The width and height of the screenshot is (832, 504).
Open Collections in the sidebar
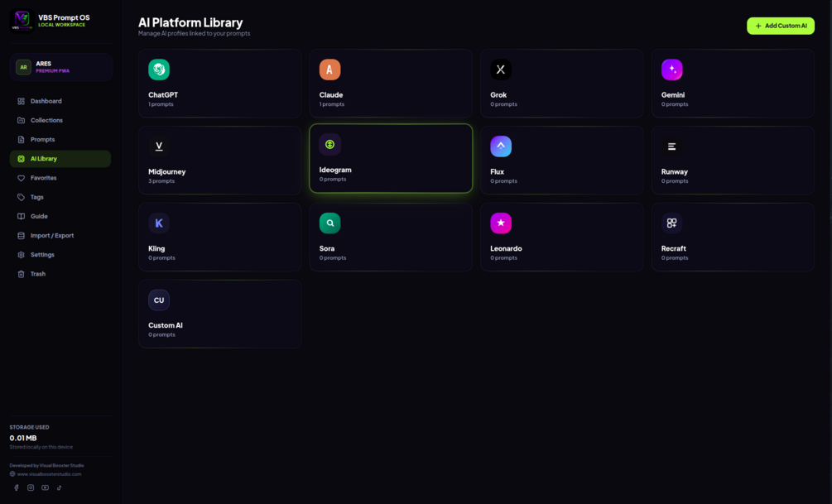click(60, 121)
